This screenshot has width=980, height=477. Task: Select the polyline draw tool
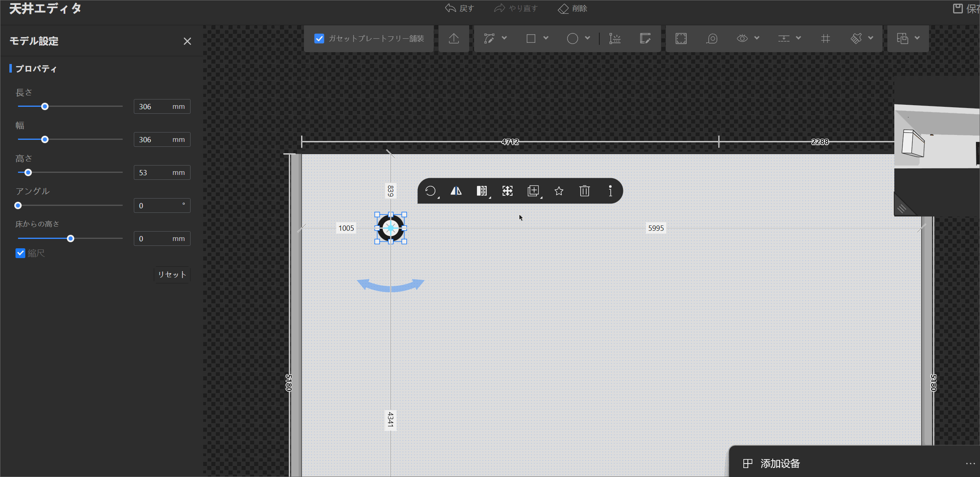coord(489,39)
